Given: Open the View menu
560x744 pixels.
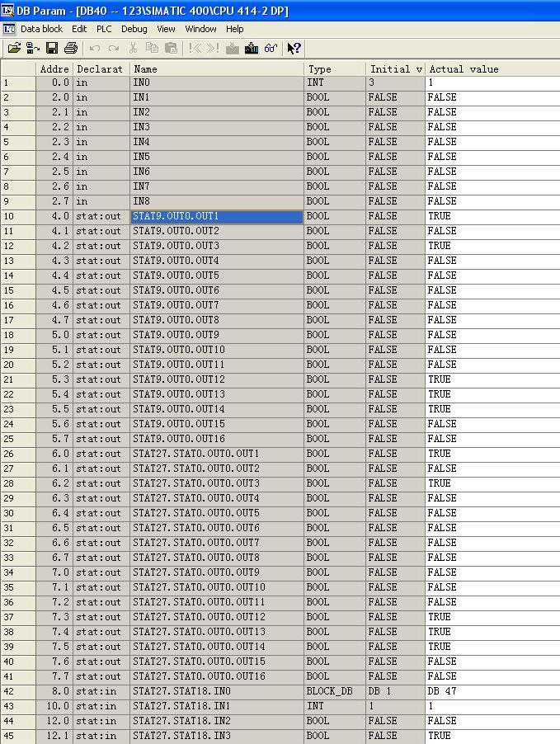Looking at the screenshot, I should coord(166,29).
